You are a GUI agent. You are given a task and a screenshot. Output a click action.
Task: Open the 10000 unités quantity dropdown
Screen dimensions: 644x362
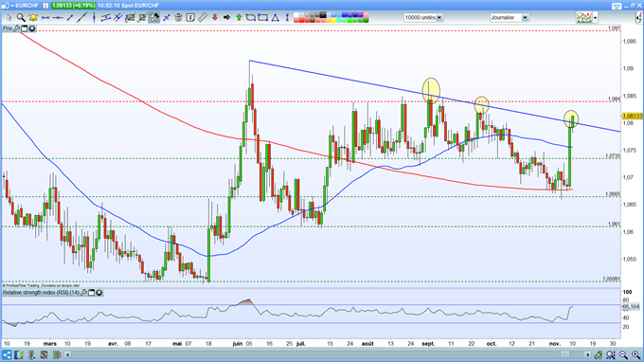(439, 18)
